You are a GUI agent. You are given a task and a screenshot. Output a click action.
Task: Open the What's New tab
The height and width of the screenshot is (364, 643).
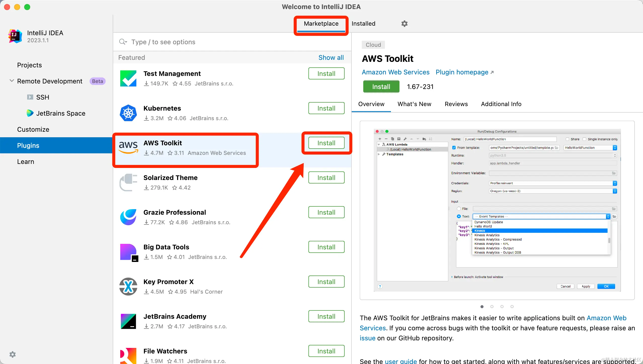(414, 104)
